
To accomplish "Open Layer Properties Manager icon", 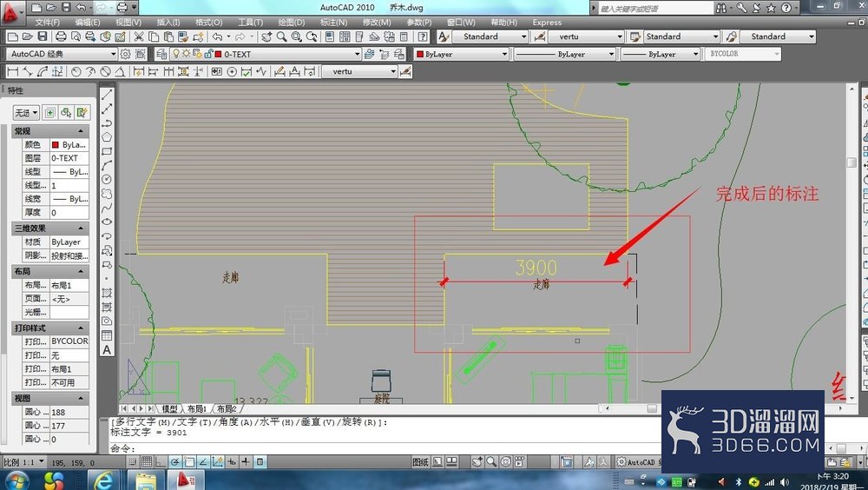I will (x=161, y=54).
